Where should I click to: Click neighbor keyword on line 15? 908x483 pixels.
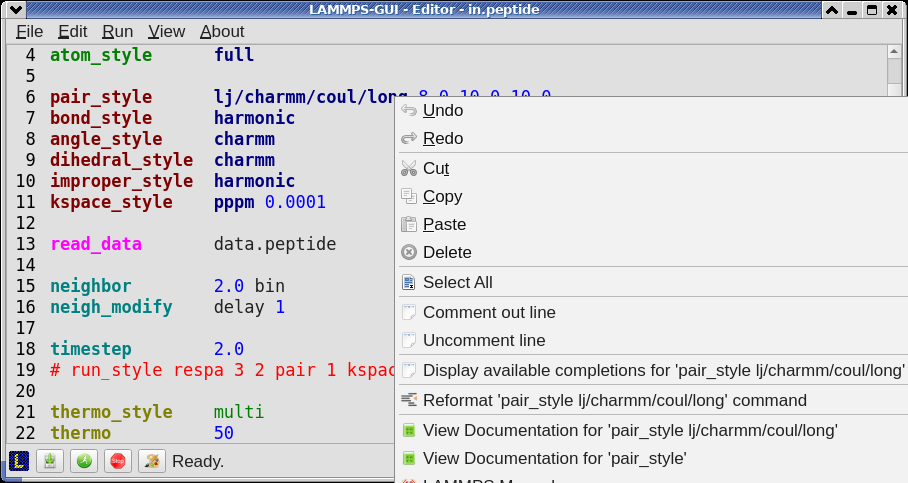[91, 286]
